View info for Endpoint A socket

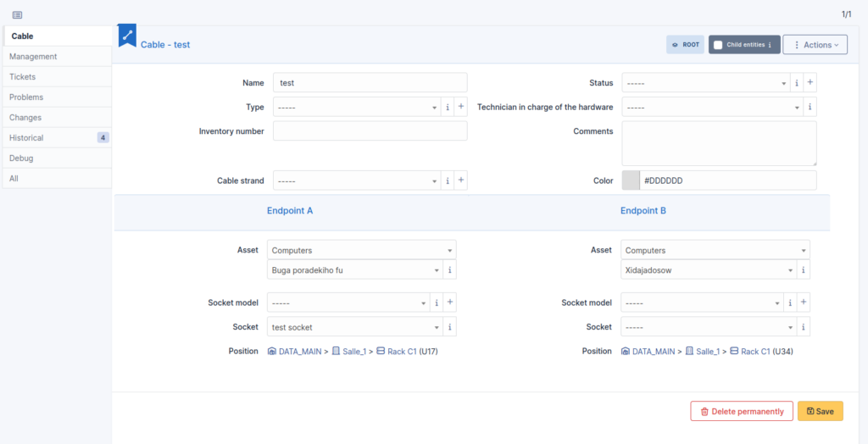[x=449, y=326]
